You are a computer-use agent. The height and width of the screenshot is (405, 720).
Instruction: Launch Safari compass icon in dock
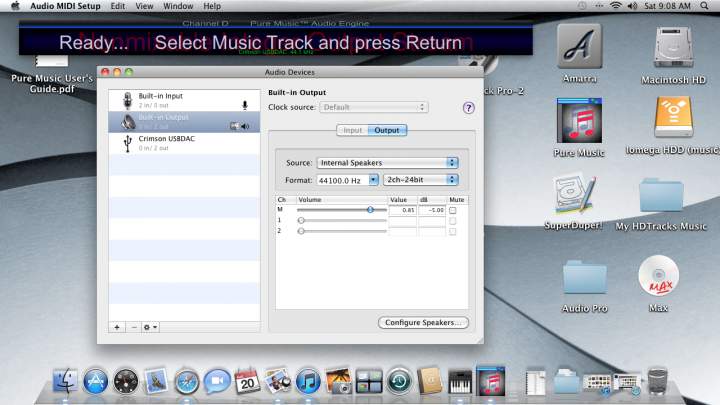coord(186,381)
